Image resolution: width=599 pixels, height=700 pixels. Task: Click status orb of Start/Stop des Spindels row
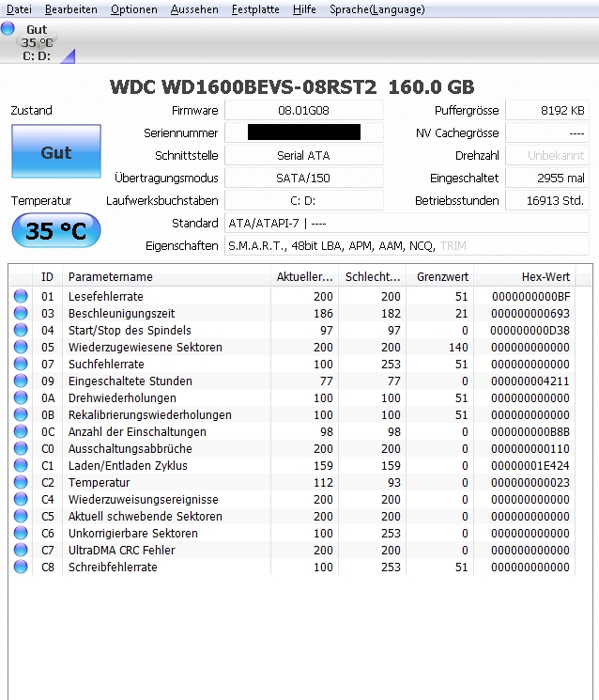pos(21,330)
